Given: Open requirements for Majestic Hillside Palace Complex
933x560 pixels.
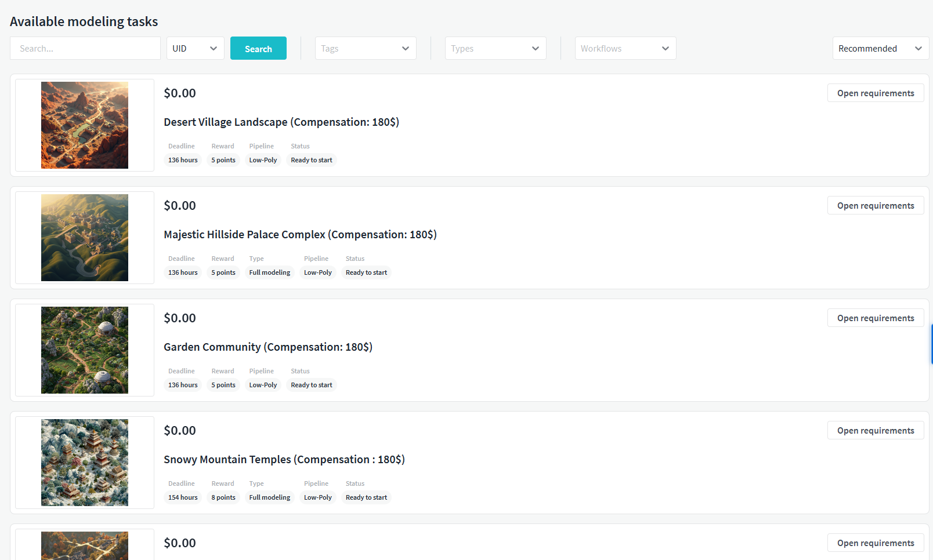Looking at the screenshot, I should coord(875,206).
